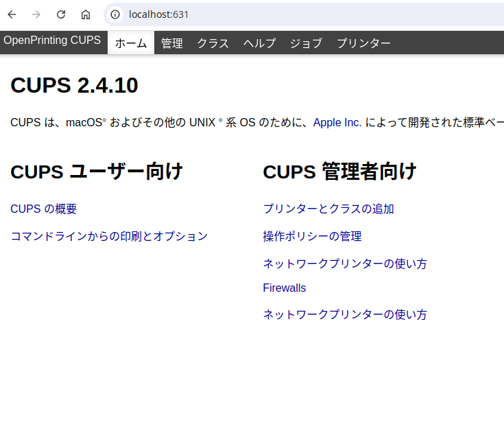Viewport: 504px width, 429px height.
Task: Click the browser back arrow
Action: pyautogui.click(x=12, y=14)
